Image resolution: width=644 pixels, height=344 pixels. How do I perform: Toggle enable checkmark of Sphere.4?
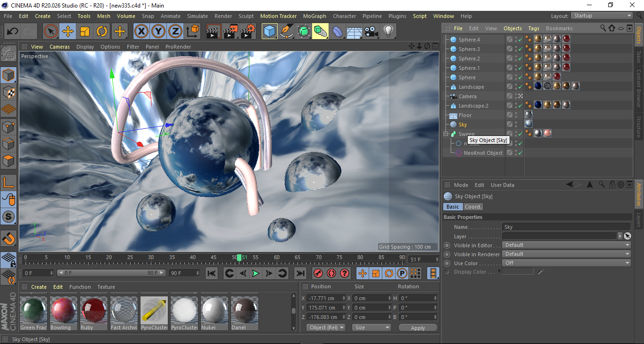tap(520, 40)
